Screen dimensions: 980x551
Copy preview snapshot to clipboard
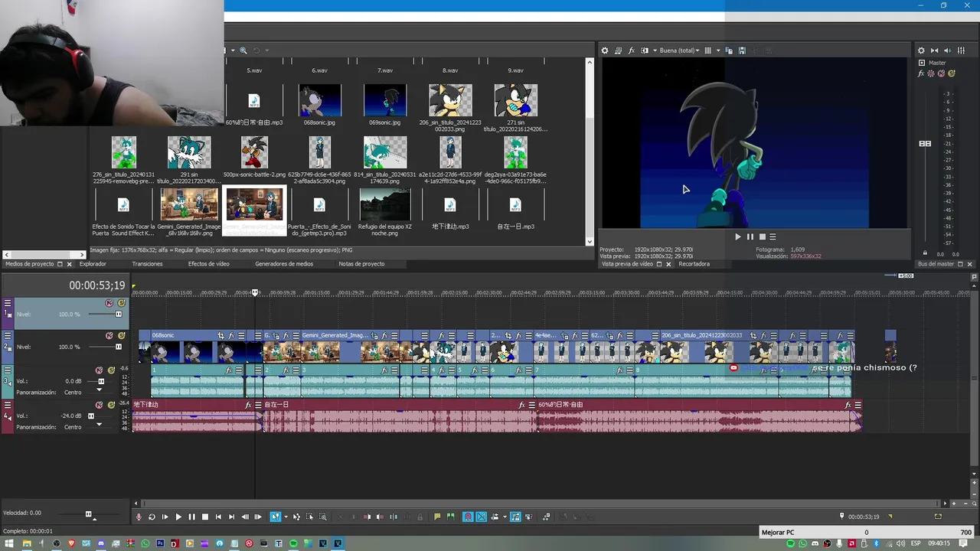point(729,51)
